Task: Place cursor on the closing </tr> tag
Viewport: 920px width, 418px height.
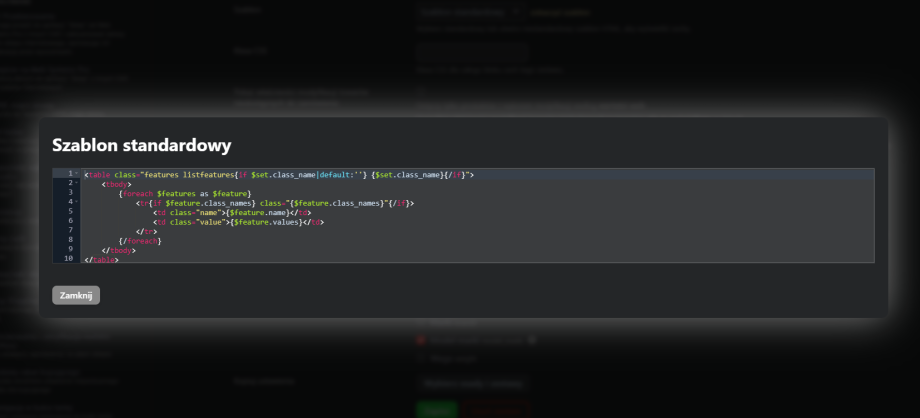Action: coord(146,231)
